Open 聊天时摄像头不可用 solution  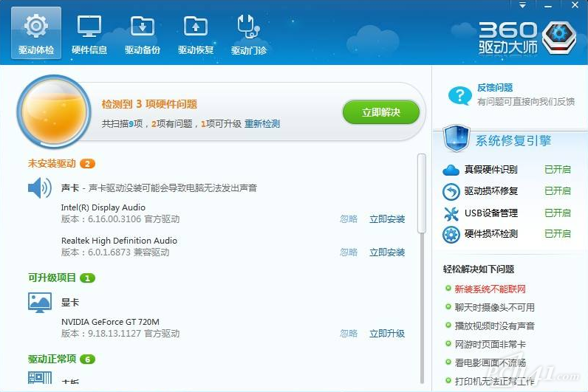click(495, 308)
